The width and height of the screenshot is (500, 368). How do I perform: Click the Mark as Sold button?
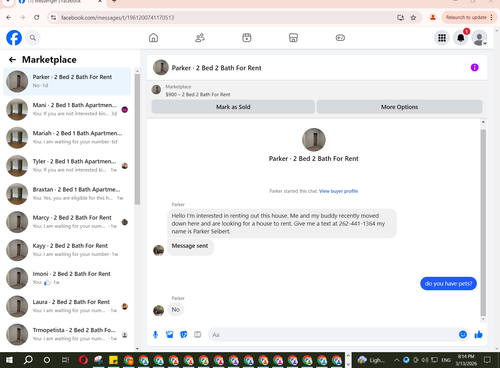click(233, 107)
